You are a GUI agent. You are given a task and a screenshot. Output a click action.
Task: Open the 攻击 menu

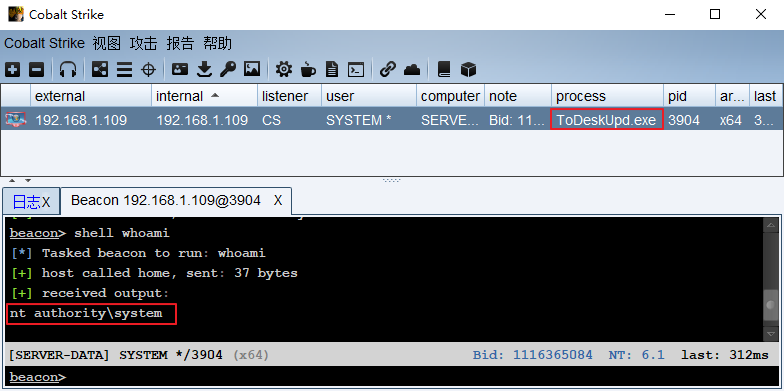[x=144, y=44]
